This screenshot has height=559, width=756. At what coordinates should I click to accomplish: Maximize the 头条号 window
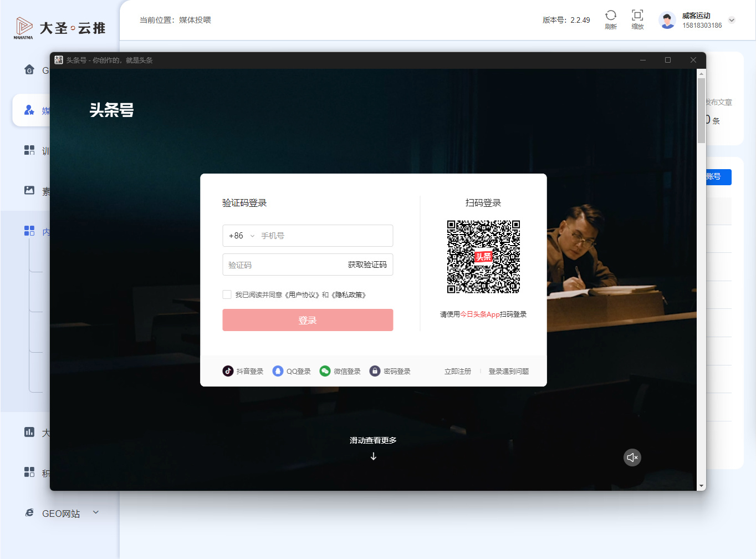pos(668,60)
